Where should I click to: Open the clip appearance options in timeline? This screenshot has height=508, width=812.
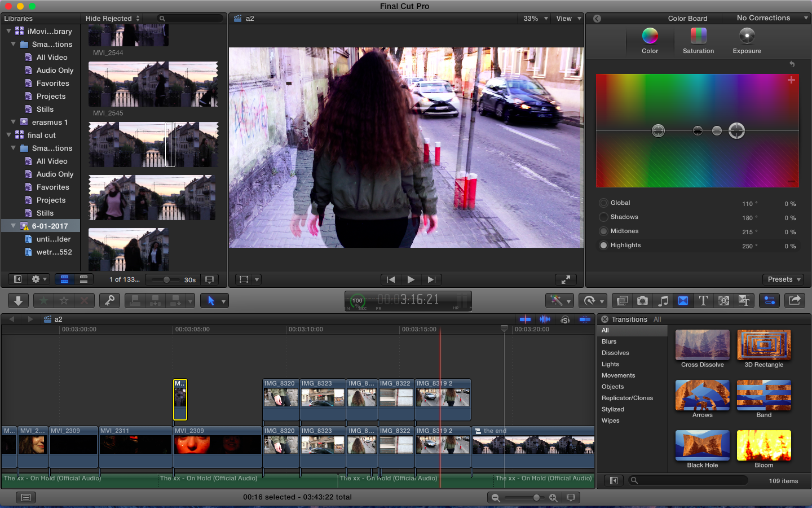click(x=571, y=497)
